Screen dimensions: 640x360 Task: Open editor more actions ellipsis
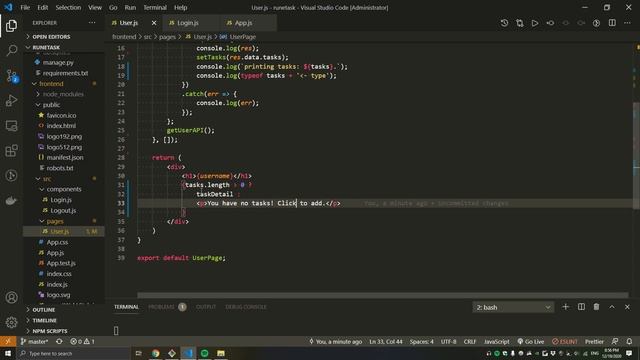[627, 23]
